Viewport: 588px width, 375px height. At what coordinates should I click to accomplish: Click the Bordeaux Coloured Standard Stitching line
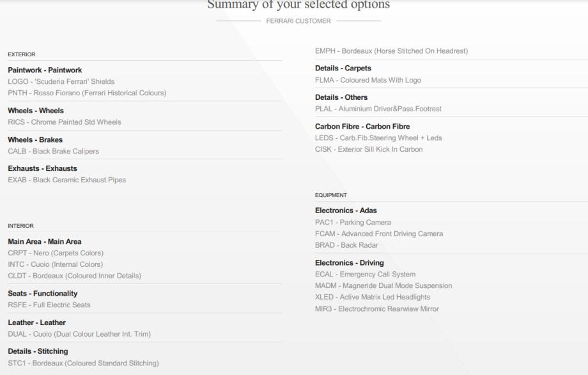pyautogui.click(x=83, y=363)
